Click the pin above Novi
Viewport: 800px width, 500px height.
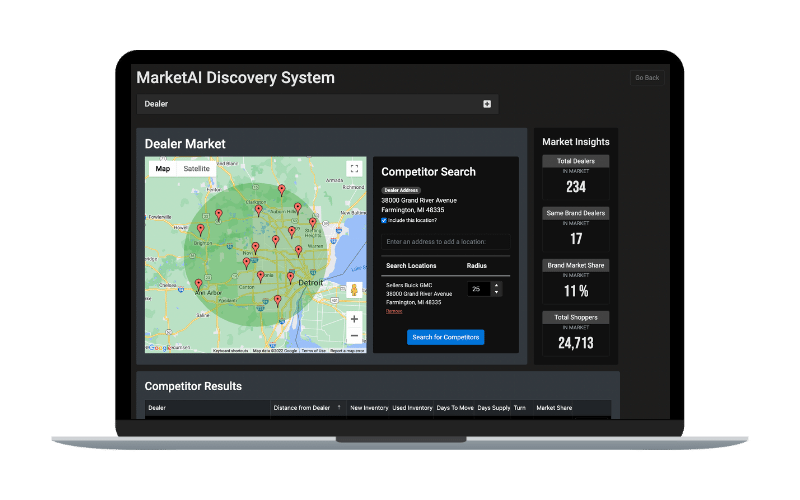(x=256, y=248)
